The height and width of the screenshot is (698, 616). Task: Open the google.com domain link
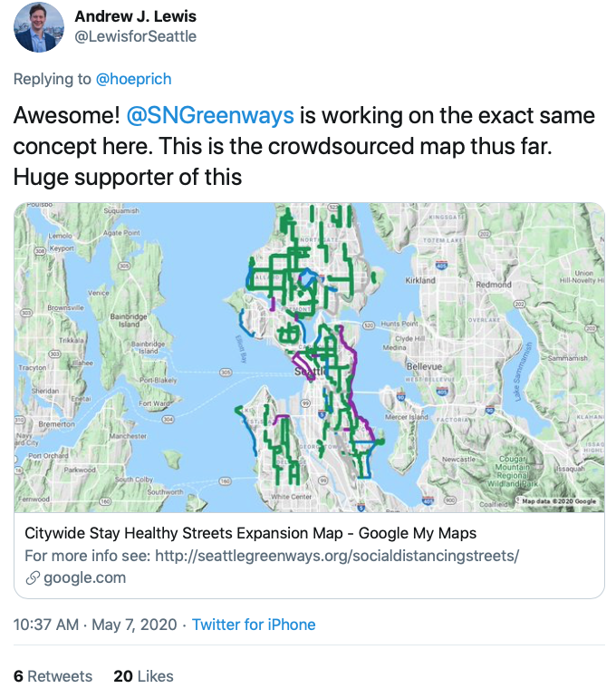tap(84, 577)
